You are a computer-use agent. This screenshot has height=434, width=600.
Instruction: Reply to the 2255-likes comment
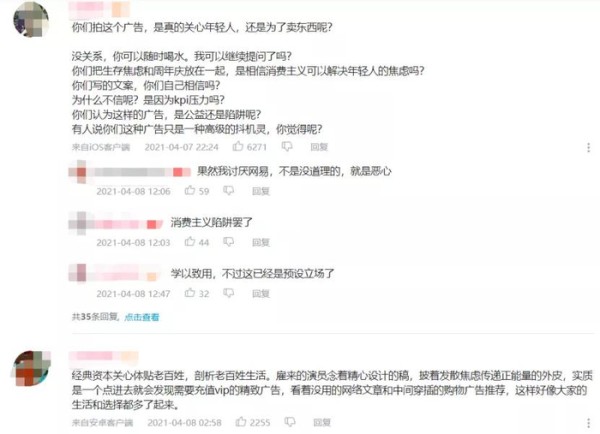(322, 423)
